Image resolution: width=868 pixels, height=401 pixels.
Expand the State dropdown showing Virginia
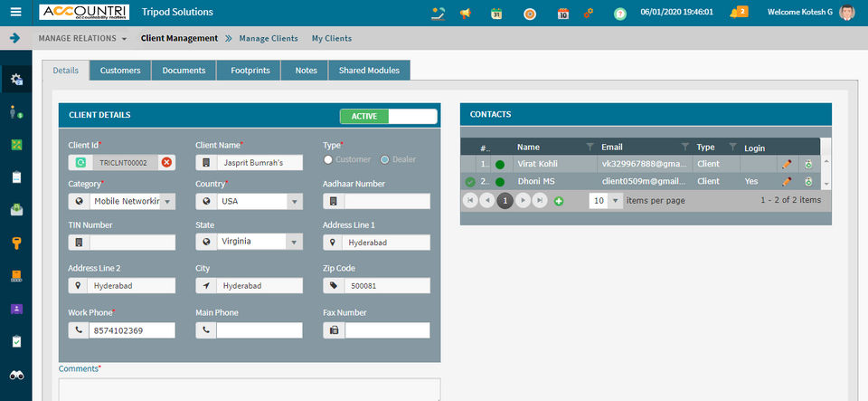point(295,242)
